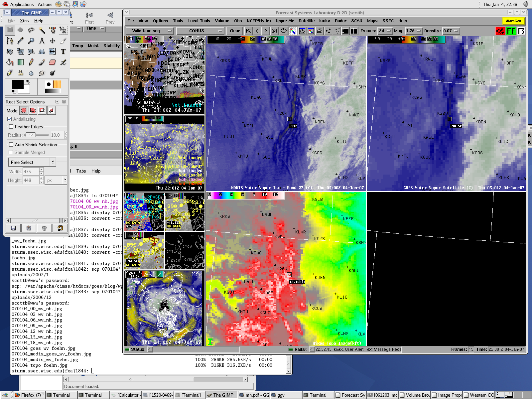The width and height of the screenshot is (532, 399).
Task: Select the Smudge tool in GIMP
Action: 42,73
